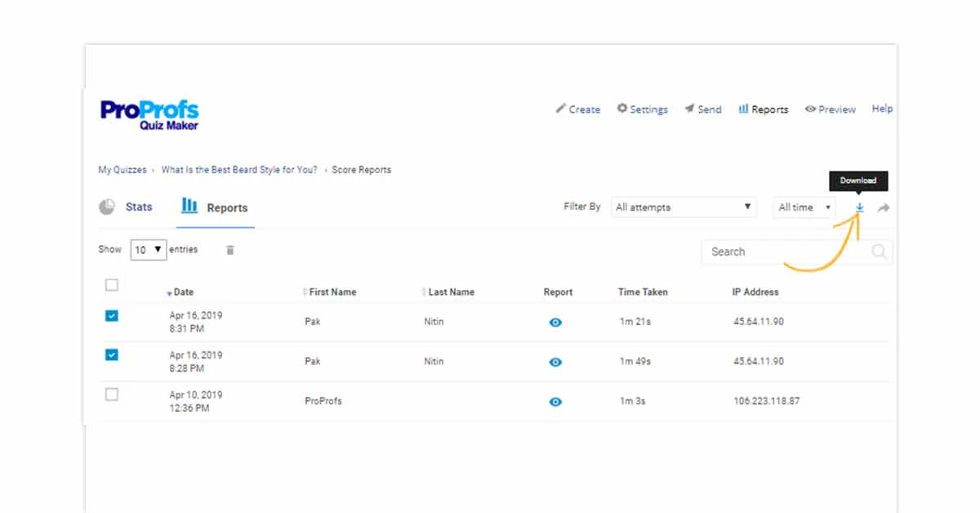Viewport: 980px width, 513px height.
Task: Uncheck the Apr 16 8:28 PM row
Action: click(111, 355)
